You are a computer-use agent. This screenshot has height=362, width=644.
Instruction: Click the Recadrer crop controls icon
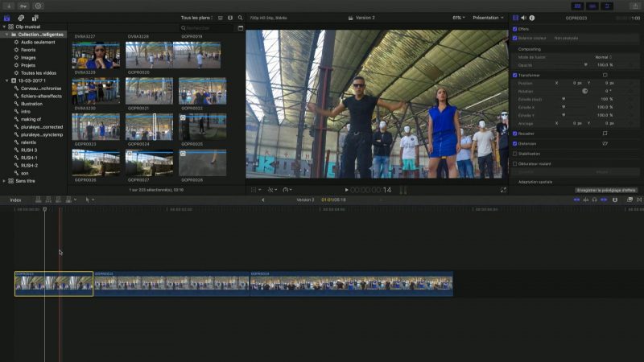605,134
